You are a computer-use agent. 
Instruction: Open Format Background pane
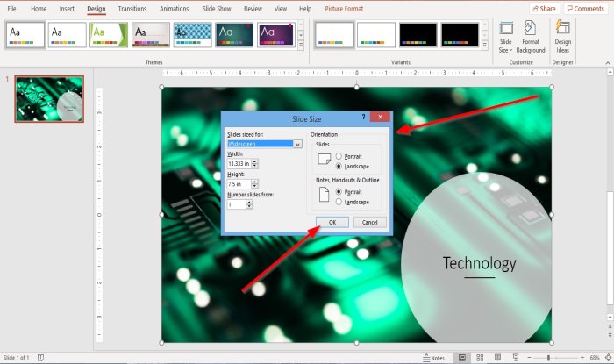pos(531,38)
